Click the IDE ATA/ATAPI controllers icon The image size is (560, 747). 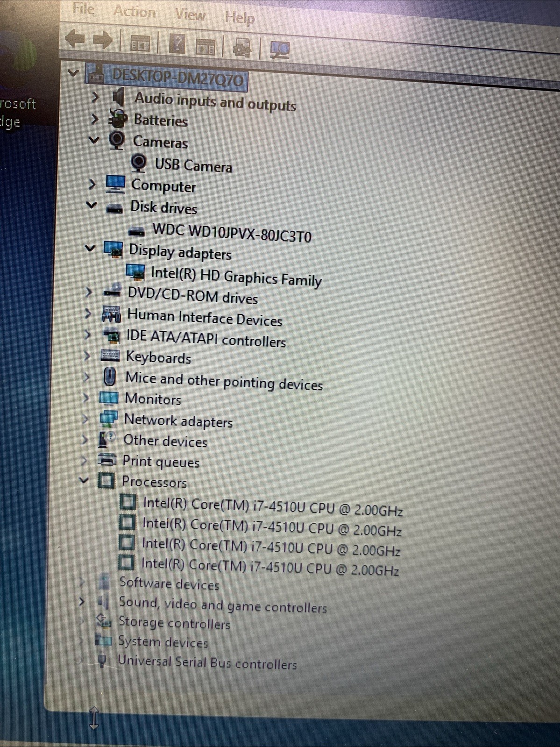[111, 335]
